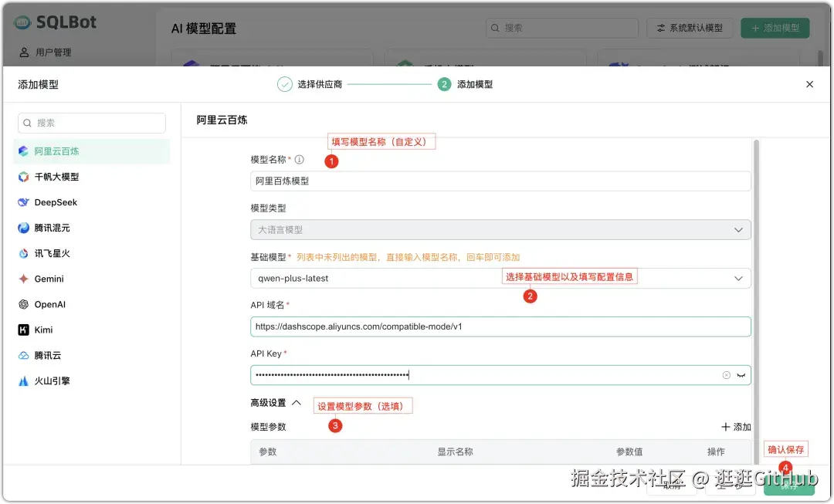
Task: Click the 参数 column header
Action: [267, 452]
